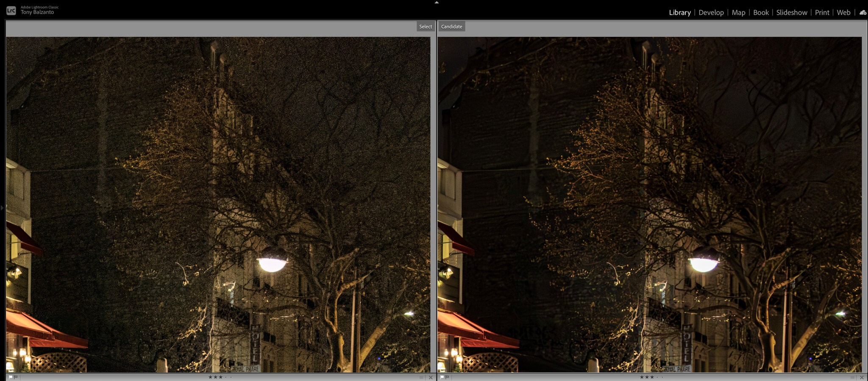Remove the Select photo with the X icon

(x=431, y=378)
